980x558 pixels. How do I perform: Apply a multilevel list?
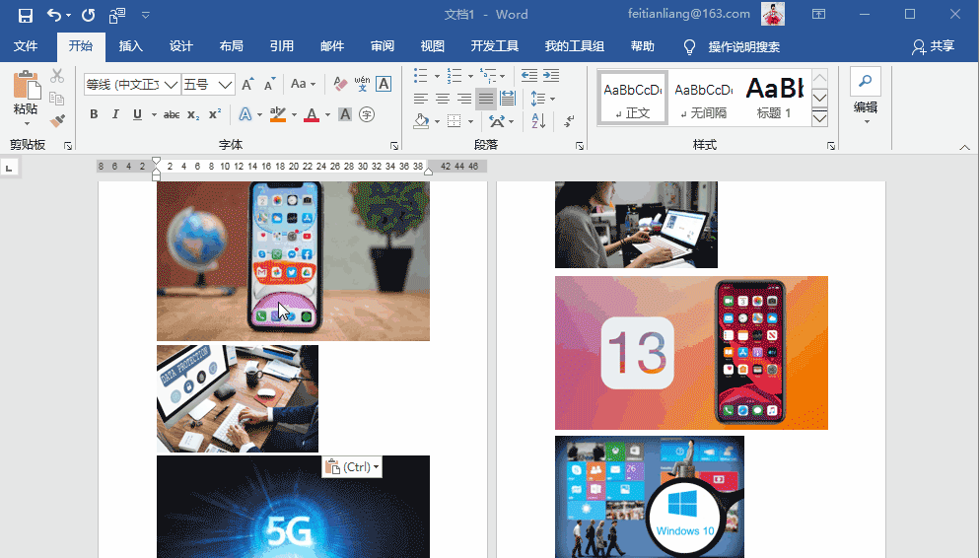point(488,76)
